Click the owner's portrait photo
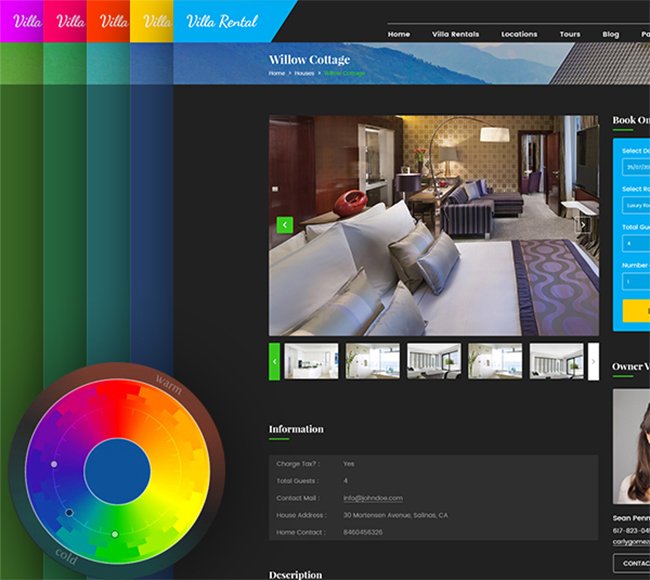 click(631, 447)
